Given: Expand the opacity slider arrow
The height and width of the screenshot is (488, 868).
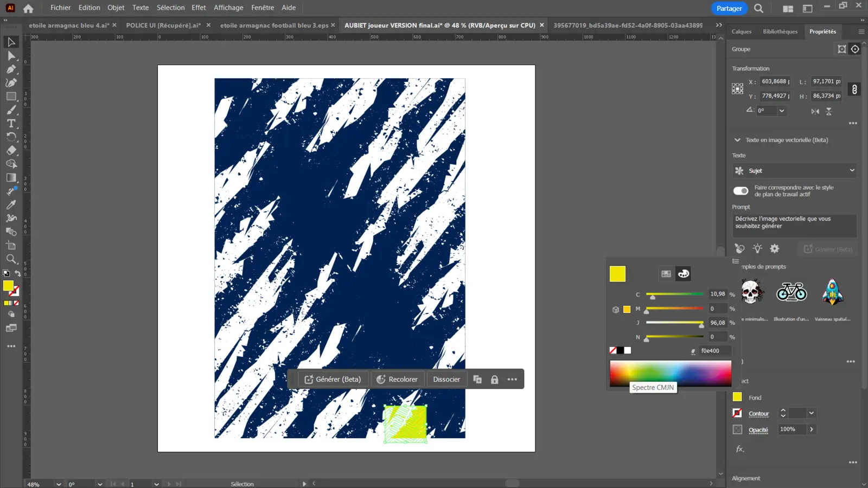Looking at the screenshot, I should [812, 429].
